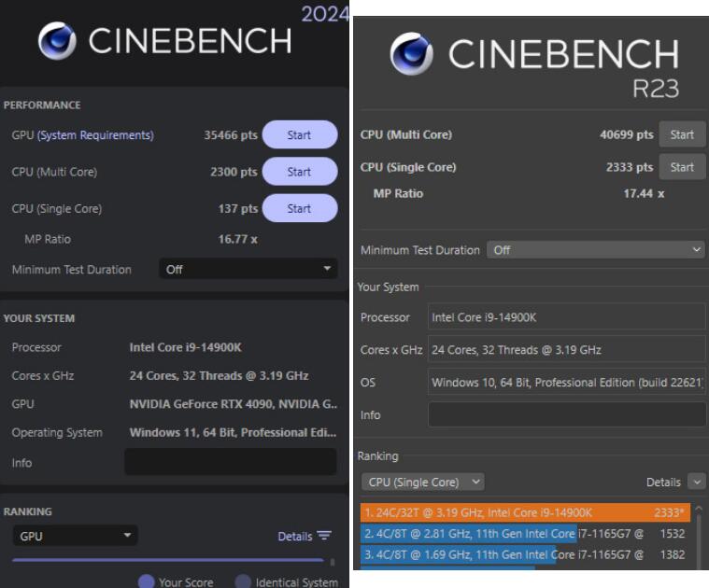This screenshot has height=588, width=709.
Task: Click the Cinebench R23 sphere logo
Action: tap(411, 53)
